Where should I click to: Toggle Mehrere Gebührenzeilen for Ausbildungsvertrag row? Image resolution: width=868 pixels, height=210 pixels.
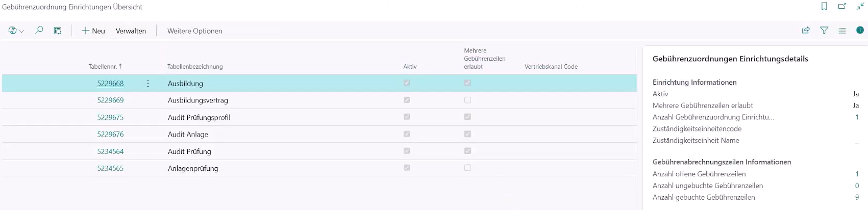point(467,100)
